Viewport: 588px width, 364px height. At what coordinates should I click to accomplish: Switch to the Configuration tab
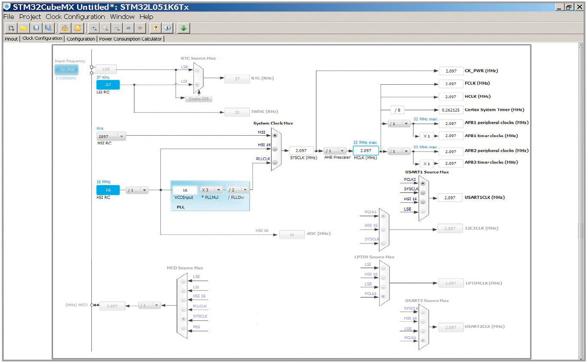pos(81,39)
